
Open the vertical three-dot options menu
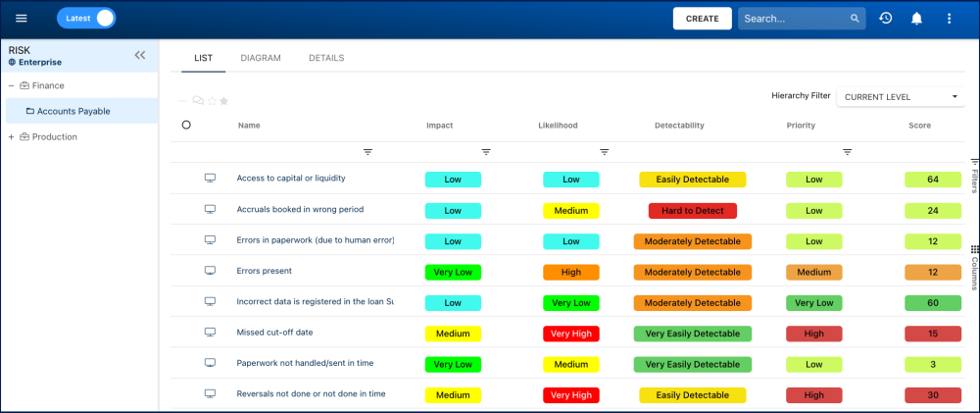pos(949,19)
